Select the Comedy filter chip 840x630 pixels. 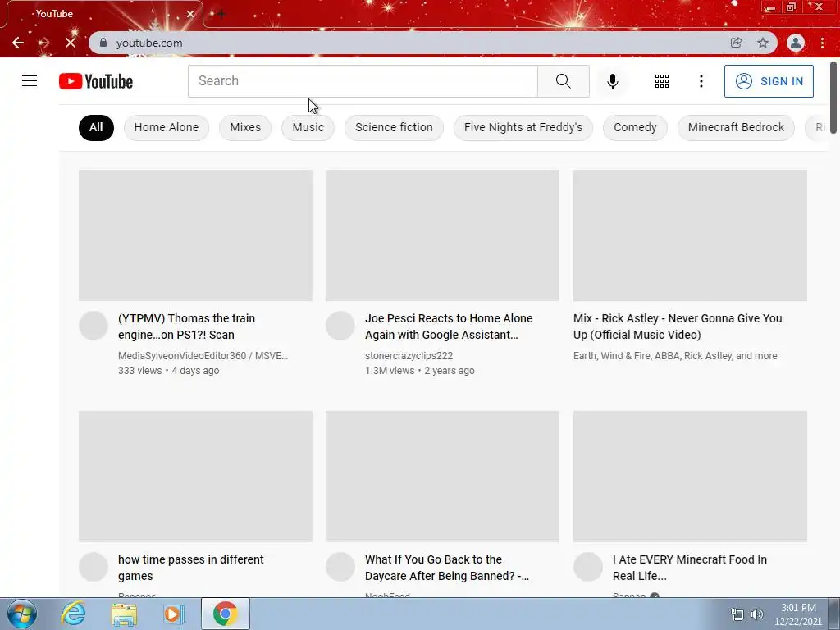(635, 127)
